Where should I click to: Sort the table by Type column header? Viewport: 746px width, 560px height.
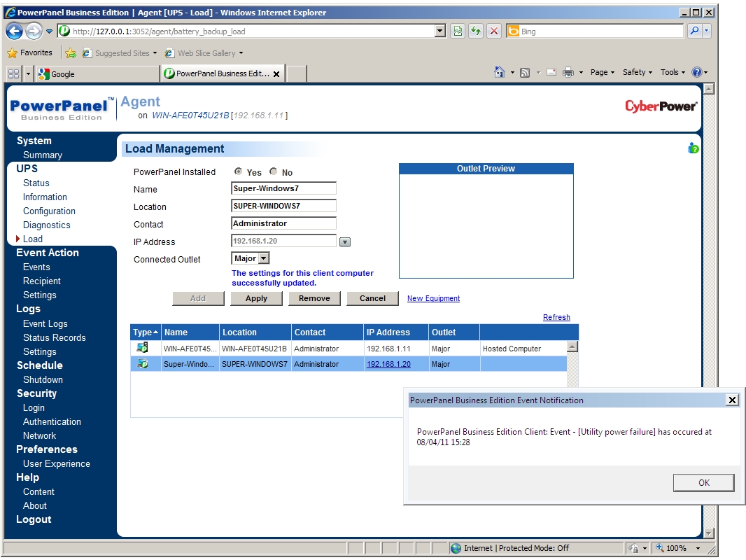(x=146, y=332)
